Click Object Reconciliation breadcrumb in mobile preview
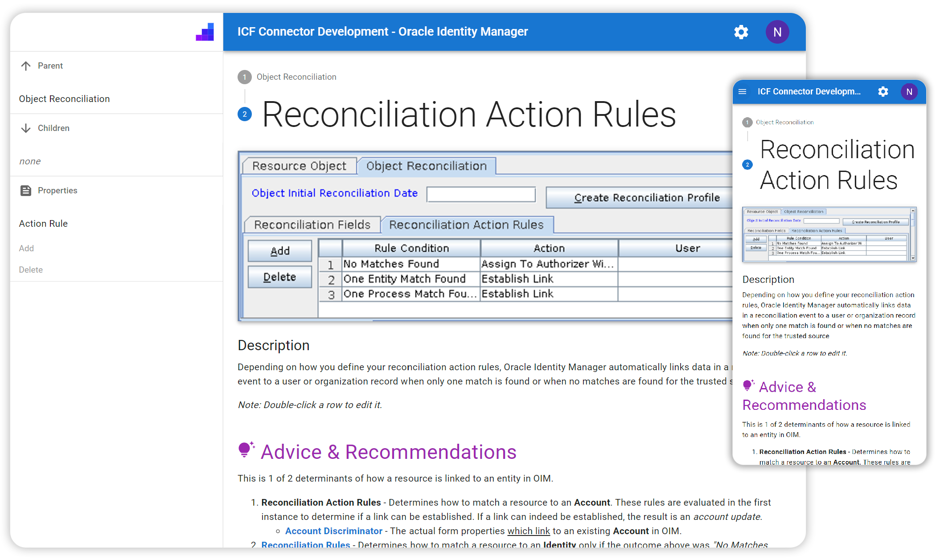This screenshot has height=560, width=936. pyautogui.click(x=784, y=123)
